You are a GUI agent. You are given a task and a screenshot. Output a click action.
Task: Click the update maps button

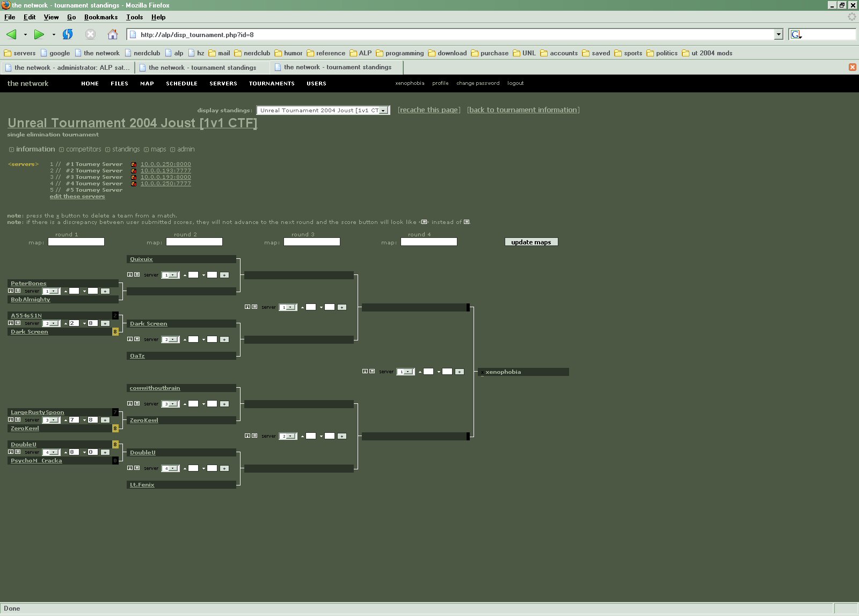[532, 242]
